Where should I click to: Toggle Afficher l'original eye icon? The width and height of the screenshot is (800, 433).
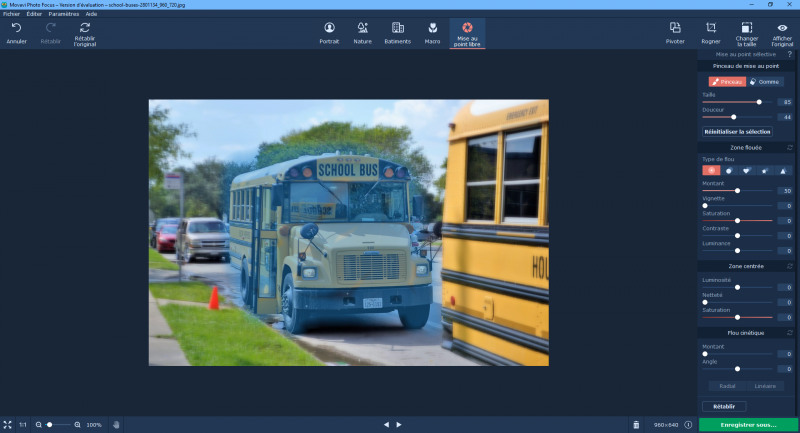782,32
